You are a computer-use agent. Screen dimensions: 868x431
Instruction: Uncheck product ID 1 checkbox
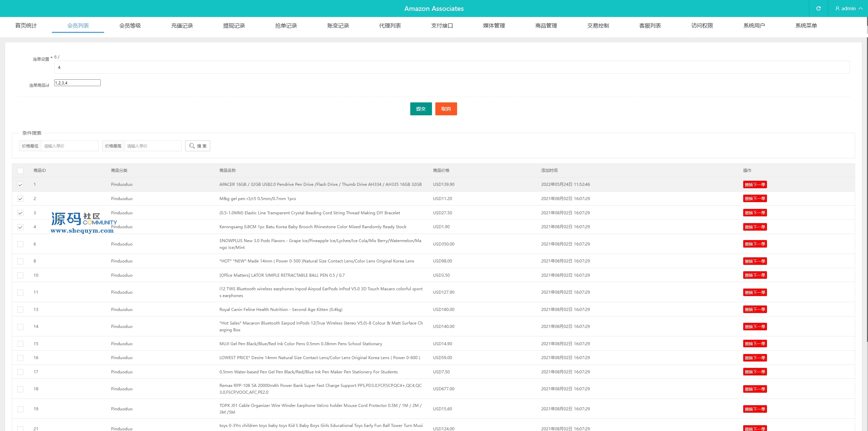coord(20,185)
